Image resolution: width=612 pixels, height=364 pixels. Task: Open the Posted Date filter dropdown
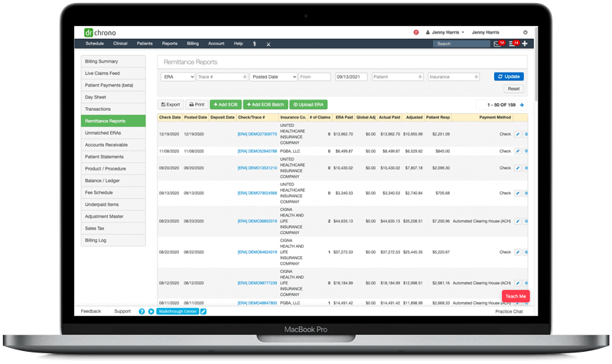coord(274,77)
